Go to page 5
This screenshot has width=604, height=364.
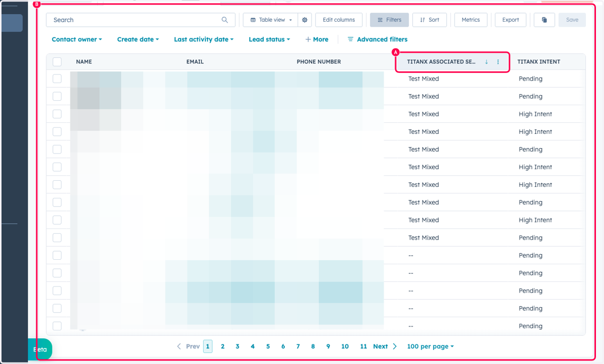click(268, 346)
